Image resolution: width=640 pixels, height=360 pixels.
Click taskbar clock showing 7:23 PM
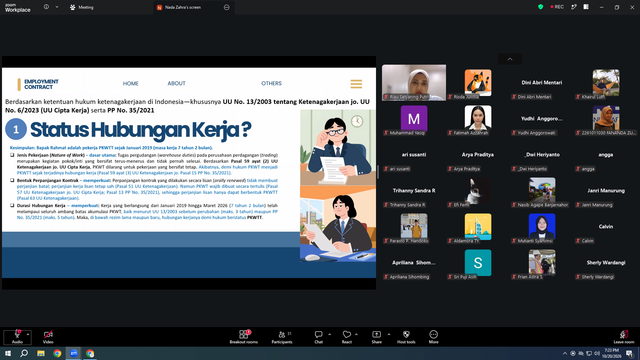click(611, 353)
